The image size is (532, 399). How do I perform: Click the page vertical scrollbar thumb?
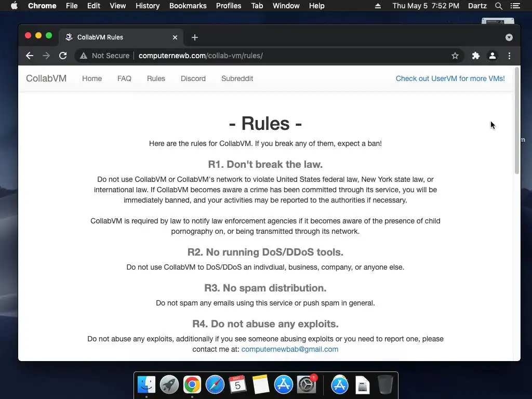point(517,121)
